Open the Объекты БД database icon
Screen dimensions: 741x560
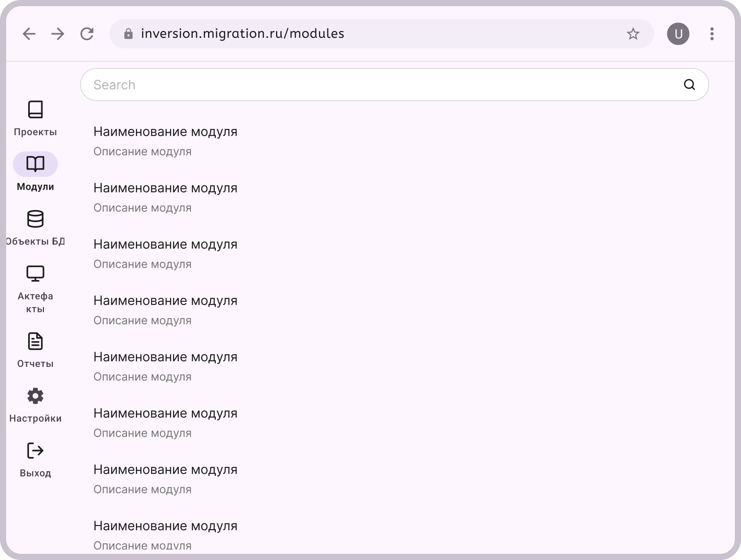(x=35, y=219)
